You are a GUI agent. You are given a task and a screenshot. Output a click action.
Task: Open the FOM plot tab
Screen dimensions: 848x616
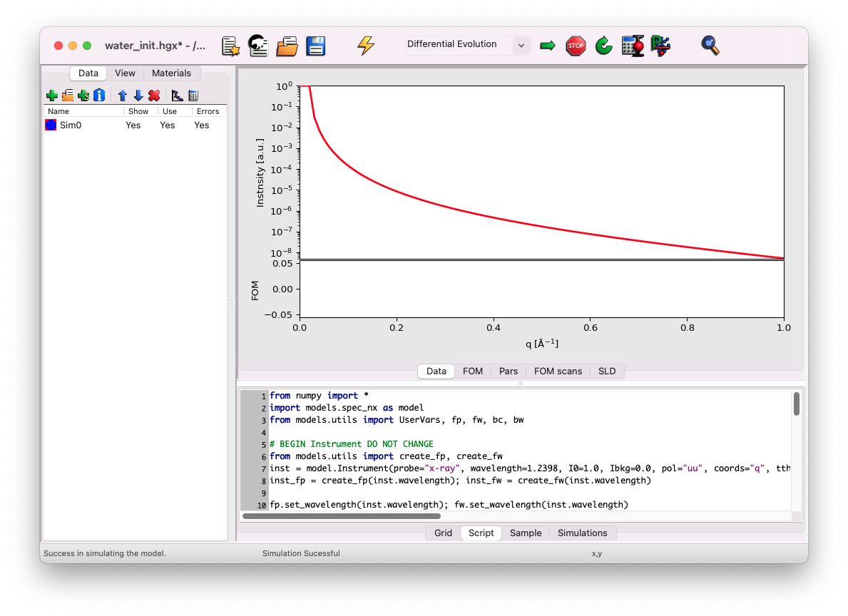click(x=473, y=371)
